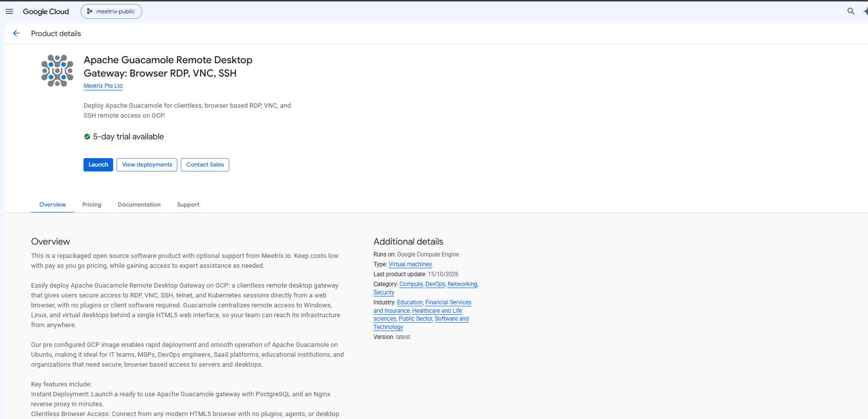Go back using the arrow icon
Screen dimensions: 868x419
tap(16, 33)
